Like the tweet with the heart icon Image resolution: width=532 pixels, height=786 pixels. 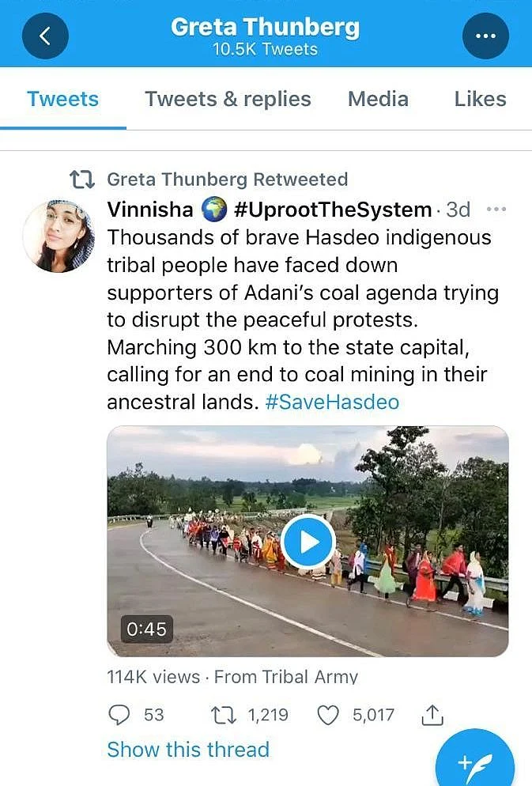(x=329, y=715)
